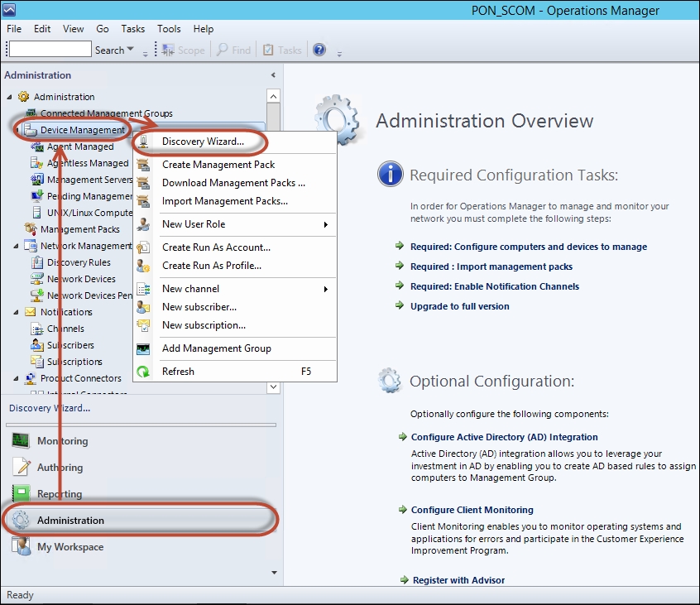Click the Network Devices tree icon

[x=36, y=279]
